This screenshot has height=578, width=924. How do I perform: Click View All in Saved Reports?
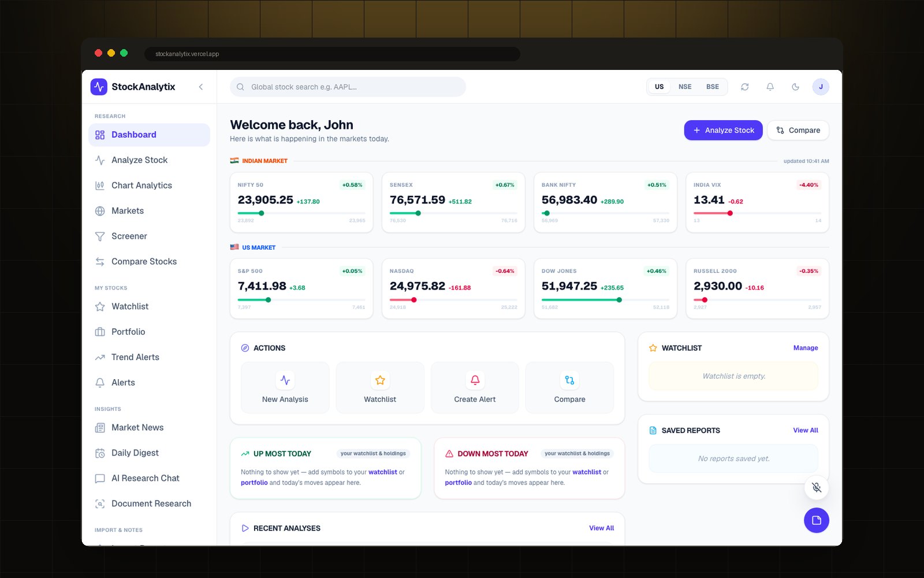(806, 431)
